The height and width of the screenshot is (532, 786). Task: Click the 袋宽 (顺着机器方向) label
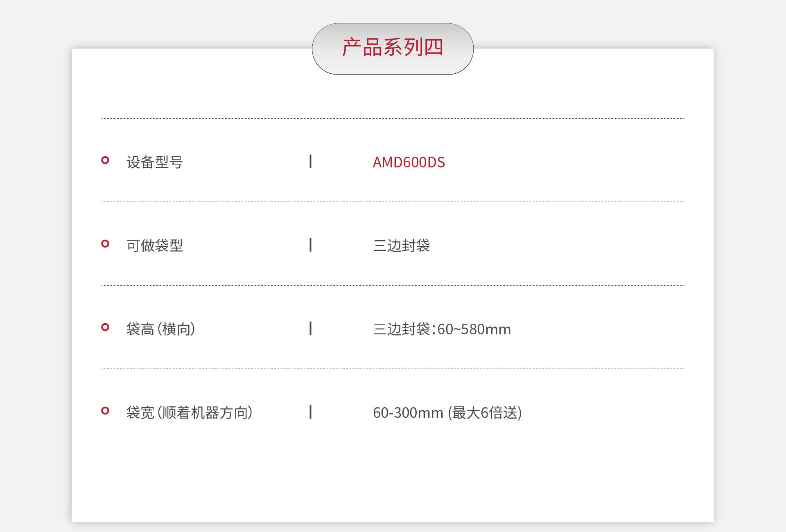click(x=189, y=413)
